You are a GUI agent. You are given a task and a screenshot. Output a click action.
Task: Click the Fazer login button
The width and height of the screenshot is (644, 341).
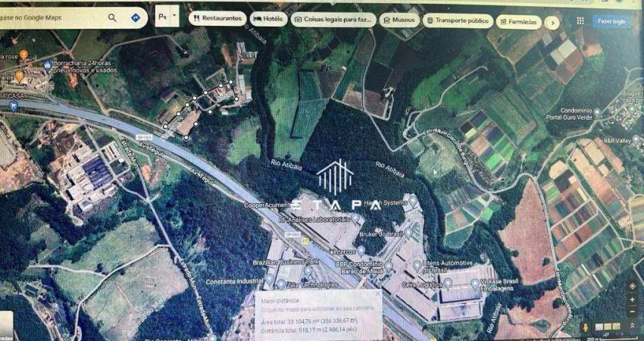pos(611,21)
